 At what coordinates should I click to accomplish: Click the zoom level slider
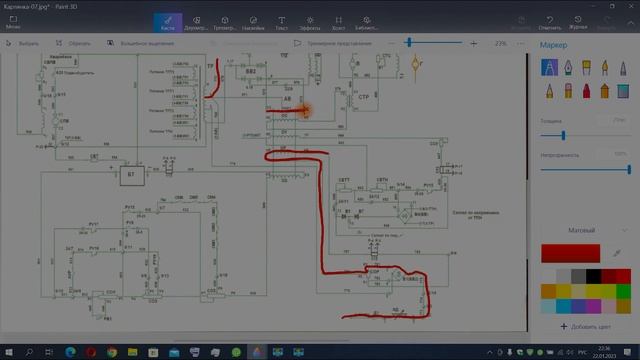tap(433, 42)
